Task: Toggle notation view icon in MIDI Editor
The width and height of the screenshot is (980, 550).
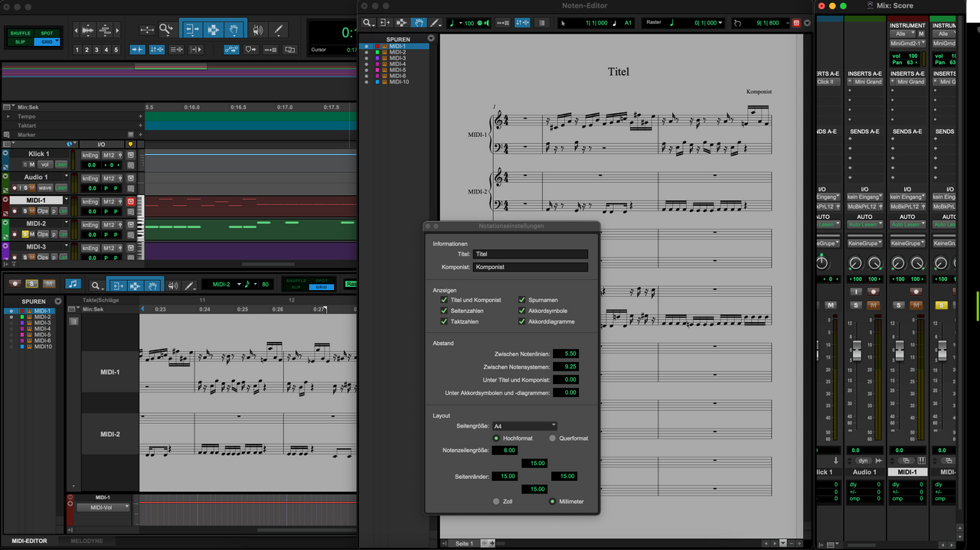Action: (x=73, y=285)
